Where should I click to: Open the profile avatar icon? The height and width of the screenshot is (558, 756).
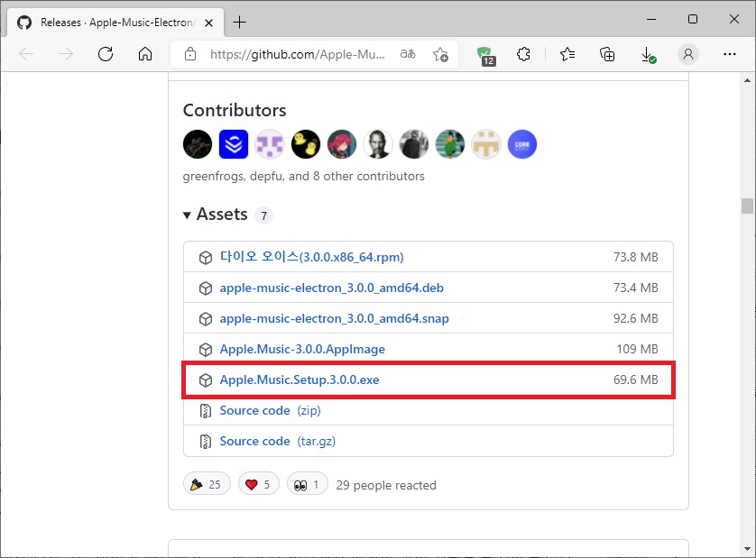pos(688,54)
